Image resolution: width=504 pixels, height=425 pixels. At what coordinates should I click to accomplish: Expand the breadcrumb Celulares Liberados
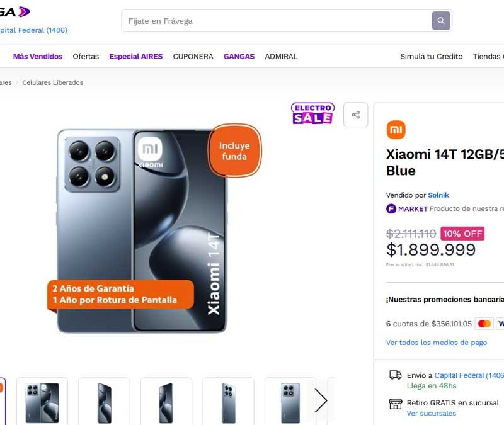click(53, 82)
